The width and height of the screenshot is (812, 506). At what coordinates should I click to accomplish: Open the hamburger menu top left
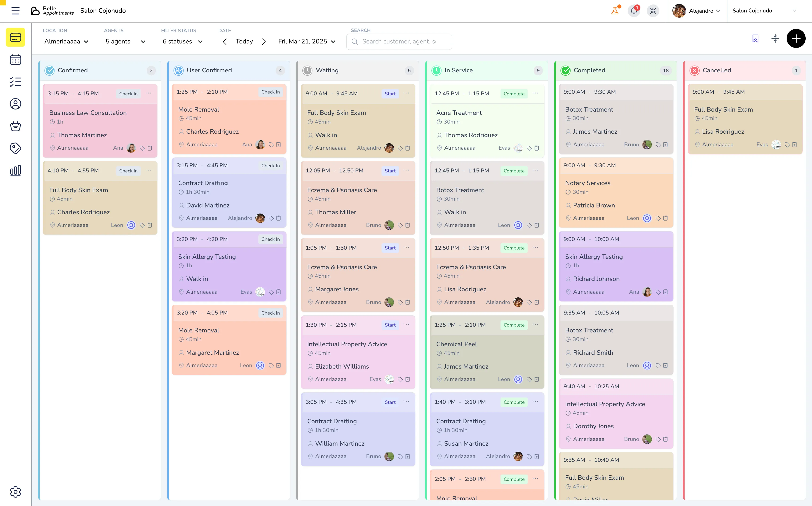pyautogui.click(x=16, y=11)
